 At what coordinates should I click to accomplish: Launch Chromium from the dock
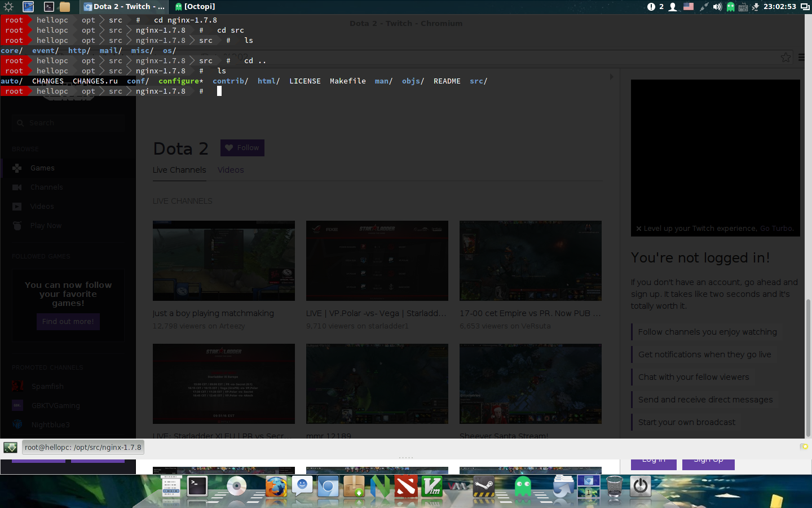click(x=328, y=487)
